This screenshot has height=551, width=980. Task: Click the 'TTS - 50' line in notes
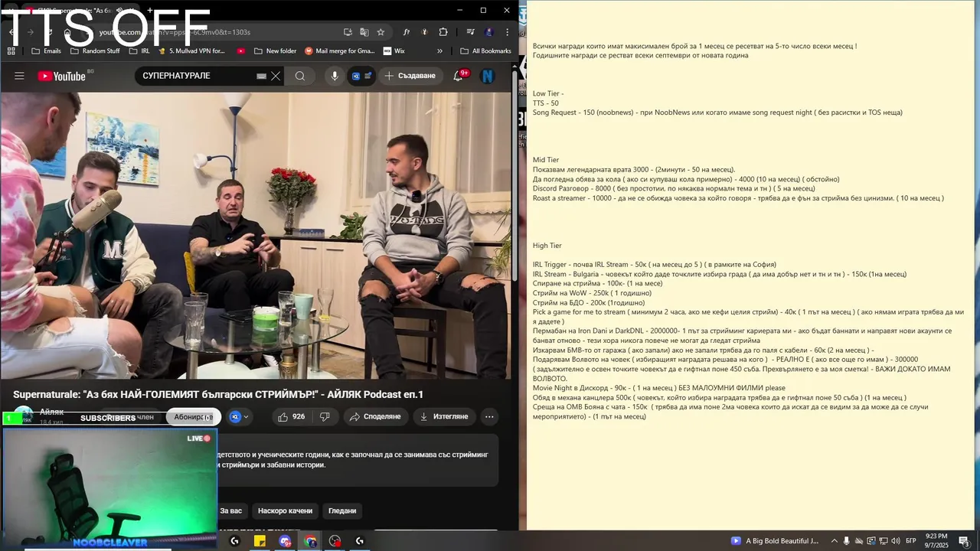(x=546, y=103)
